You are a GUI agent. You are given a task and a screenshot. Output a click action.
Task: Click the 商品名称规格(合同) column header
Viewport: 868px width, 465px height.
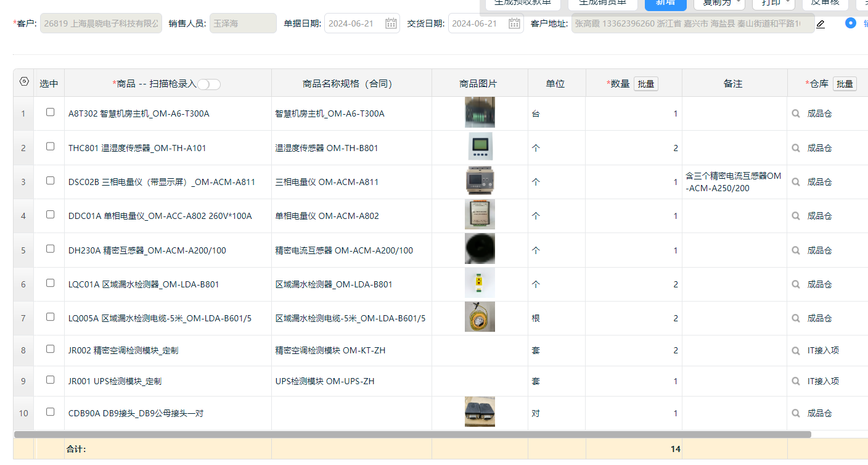[351, 83]
